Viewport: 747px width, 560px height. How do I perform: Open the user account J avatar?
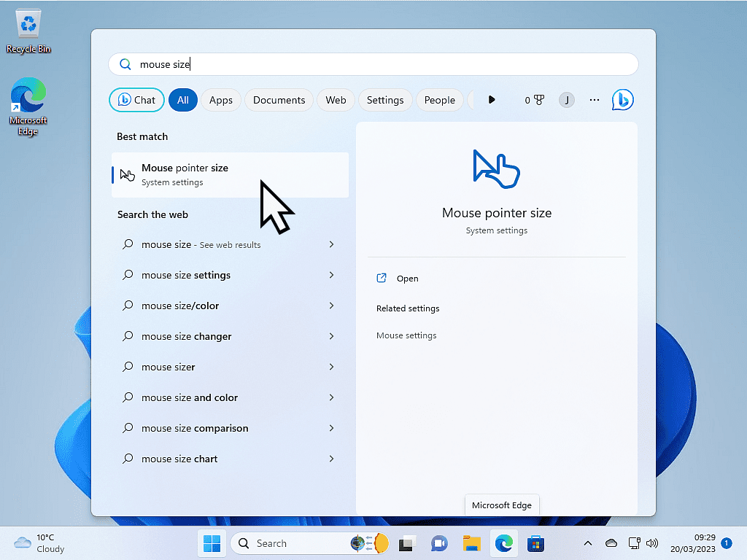[x=567, y=100]
